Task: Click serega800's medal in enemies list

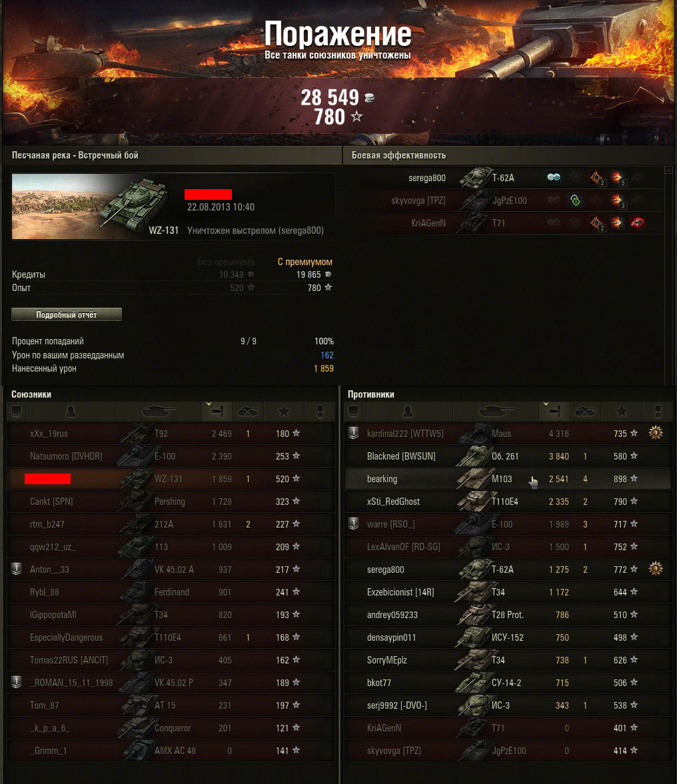Action: pos(656,568)
